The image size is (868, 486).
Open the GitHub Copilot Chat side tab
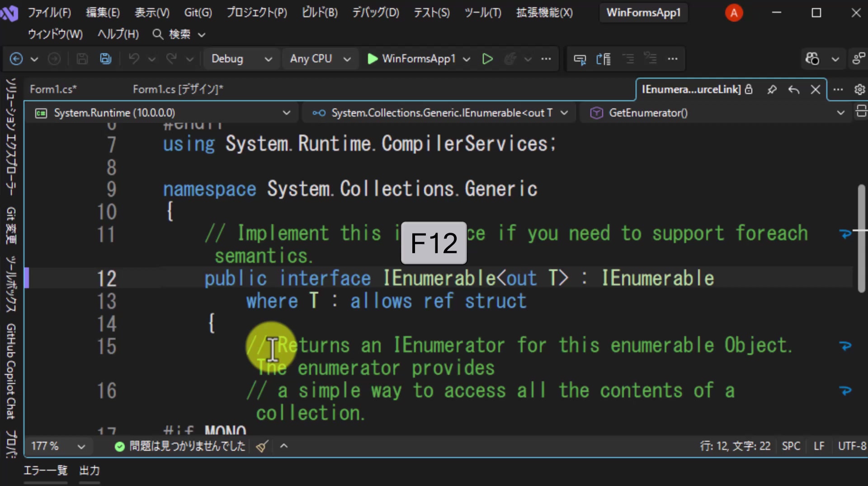pyautogui.click(x=11, y=371)
